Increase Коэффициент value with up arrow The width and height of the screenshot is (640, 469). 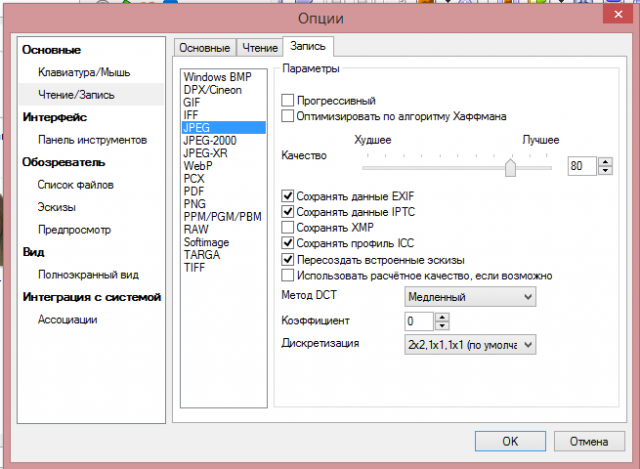click(442, 317)
